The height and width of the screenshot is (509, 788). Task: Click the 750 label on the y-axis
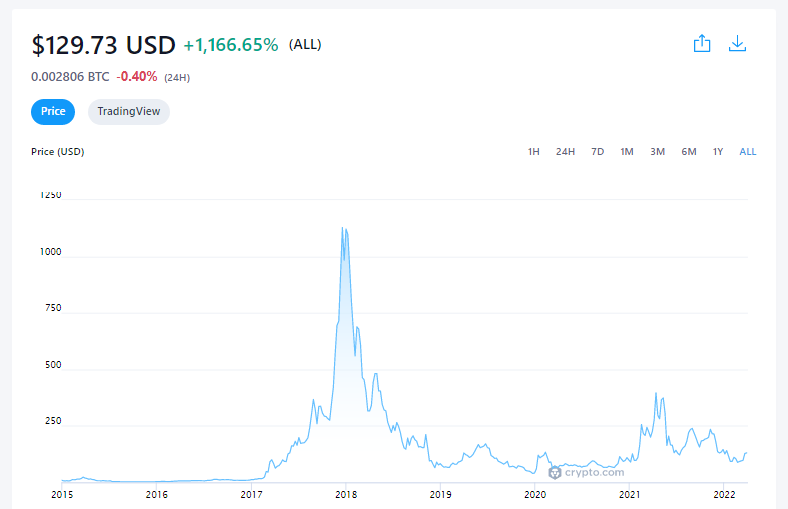53,308
